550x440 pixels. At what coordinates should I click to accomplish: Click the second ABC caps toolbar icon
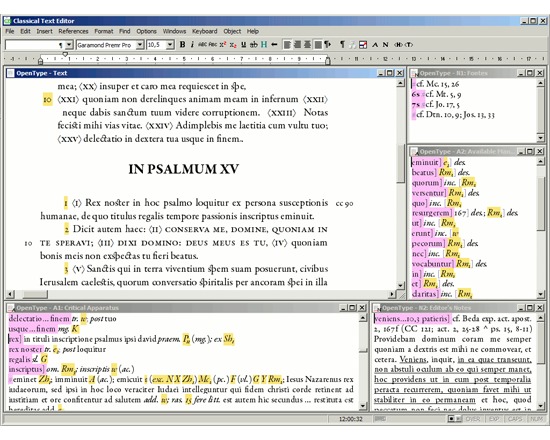[x=213, y=45]
